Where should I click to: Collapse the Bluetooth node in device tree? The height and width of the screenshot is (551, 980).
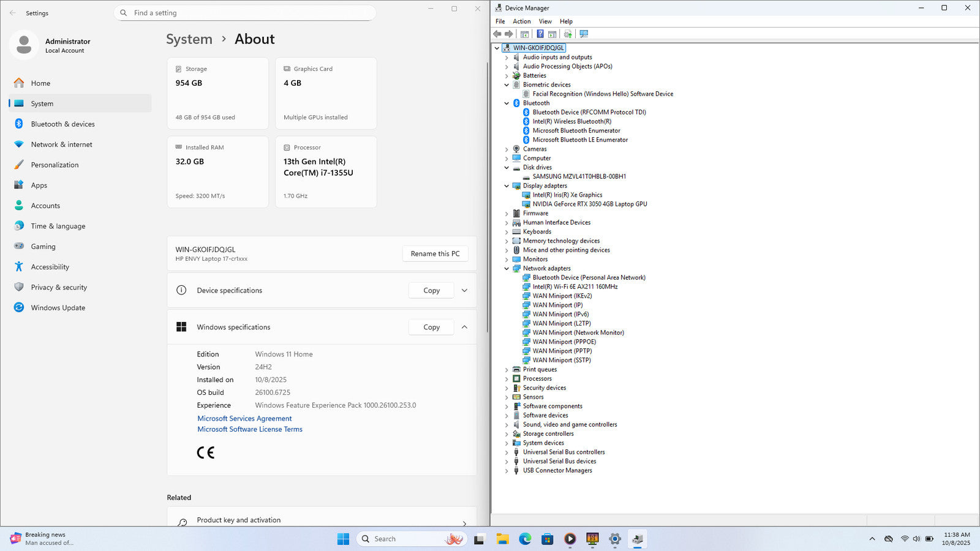click(x=507, y=103)
